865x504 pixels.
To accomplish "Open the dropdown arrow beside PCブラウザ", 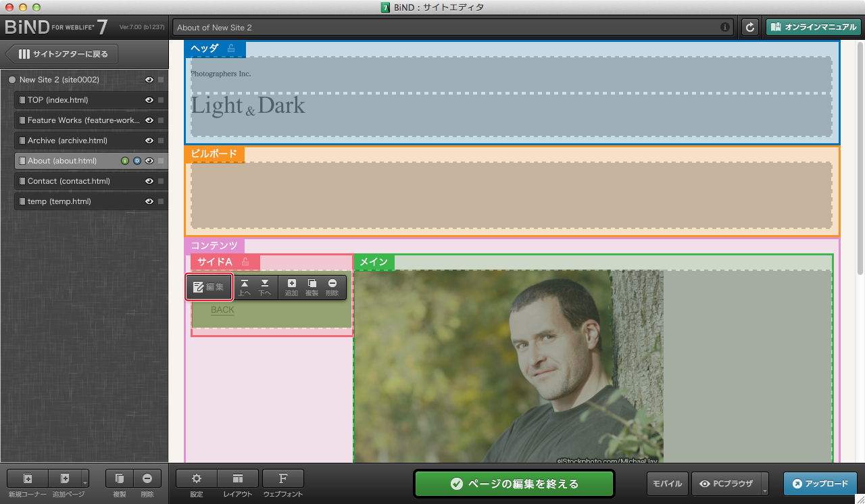I will [x=764, y=484].
